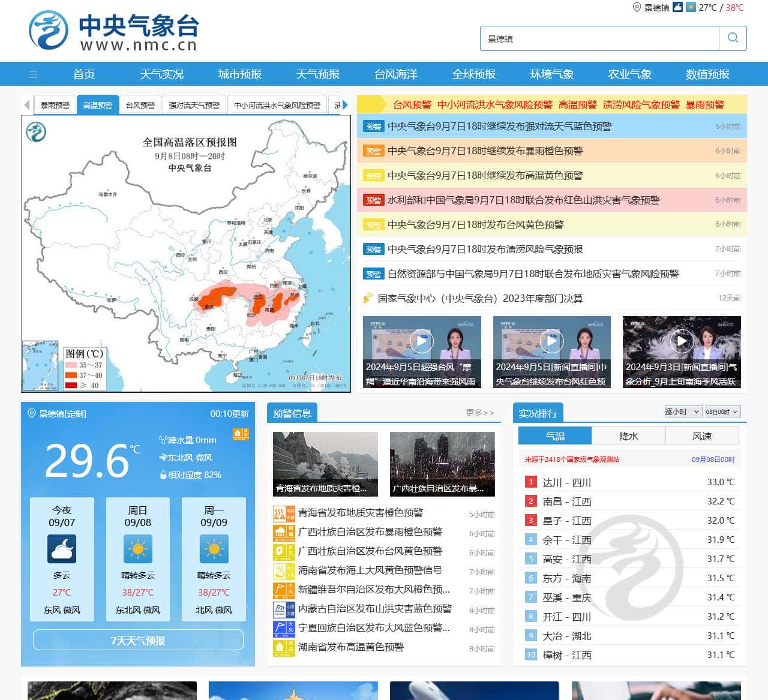The height and width of the screenshot is (700, 768).
Task: Open the 逐小时 interval dropdown
Action: tap(682, 411)
